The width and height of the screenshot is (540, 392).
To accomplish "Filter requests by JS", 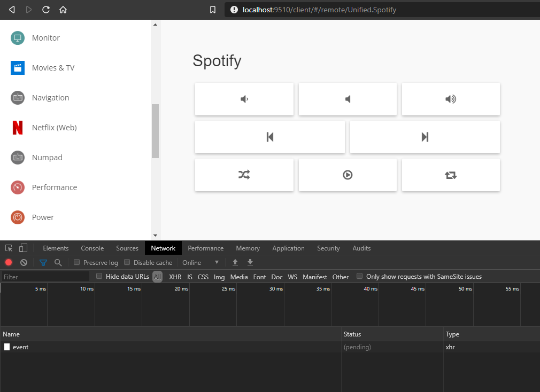I will 189,277.
